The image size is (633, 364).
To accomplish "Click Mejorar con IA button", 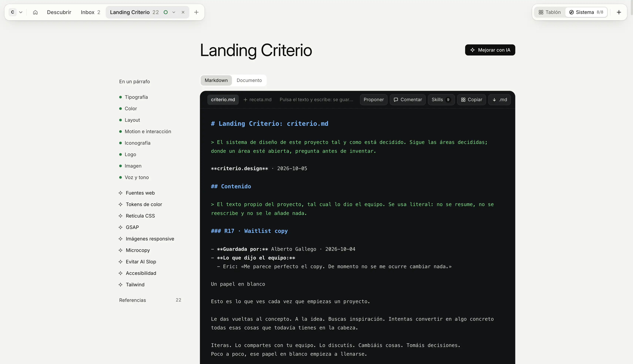I will tap(490, 50).
